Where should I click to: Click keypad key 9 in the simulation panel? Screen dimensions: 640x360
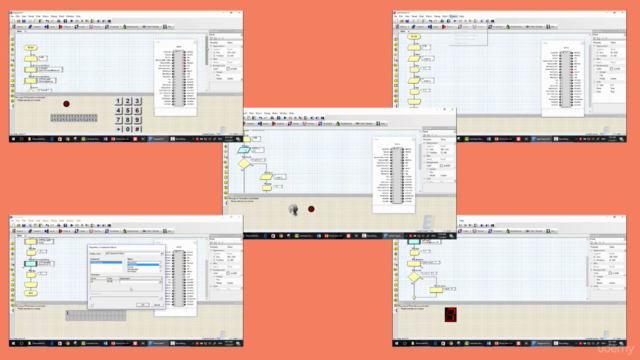click(x=138, y=120)
